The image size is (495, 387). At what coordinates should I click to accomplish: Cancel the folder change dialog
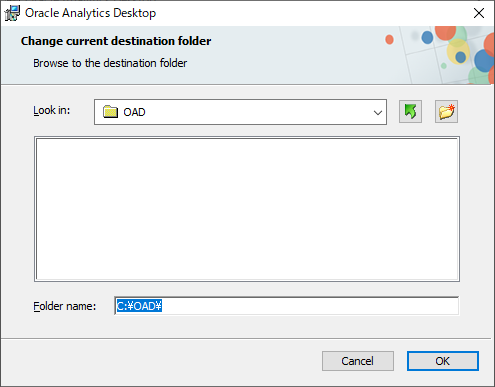point(358,361)
